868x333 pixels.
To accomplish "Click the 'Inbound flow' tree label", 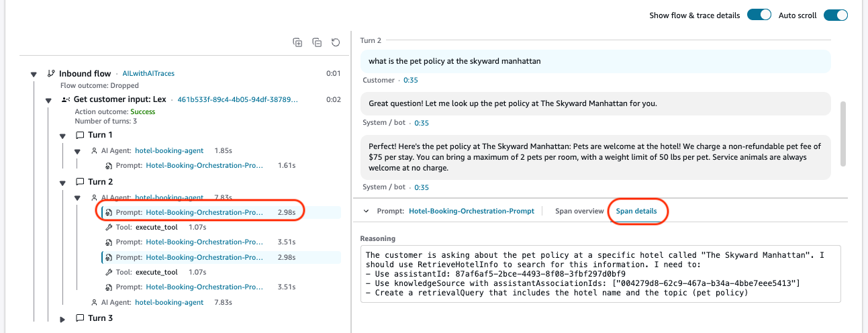I will tap(85, 73).
